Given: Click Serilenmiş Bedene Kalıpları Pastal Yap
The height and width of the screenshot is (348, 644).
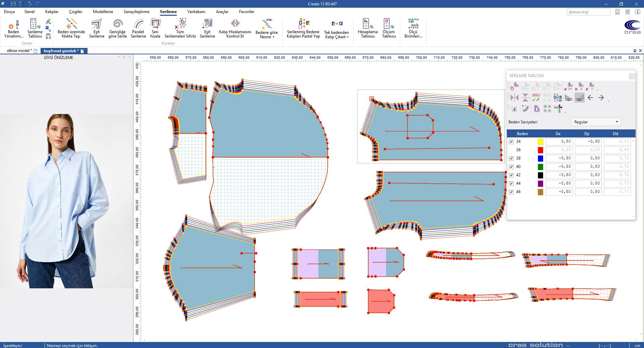Looking at the screenshot, I should click(x=303, y=28).
